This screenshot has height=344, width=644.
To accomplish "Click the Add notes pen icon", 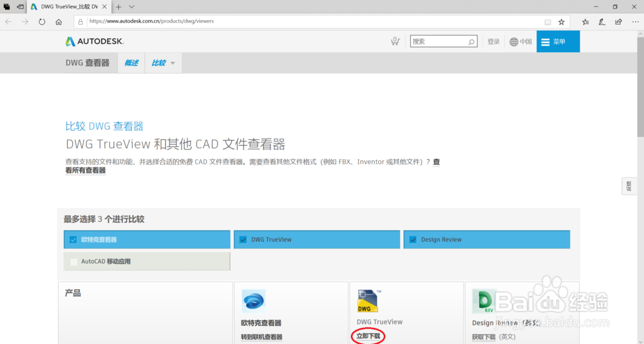I will click(601, 22).
